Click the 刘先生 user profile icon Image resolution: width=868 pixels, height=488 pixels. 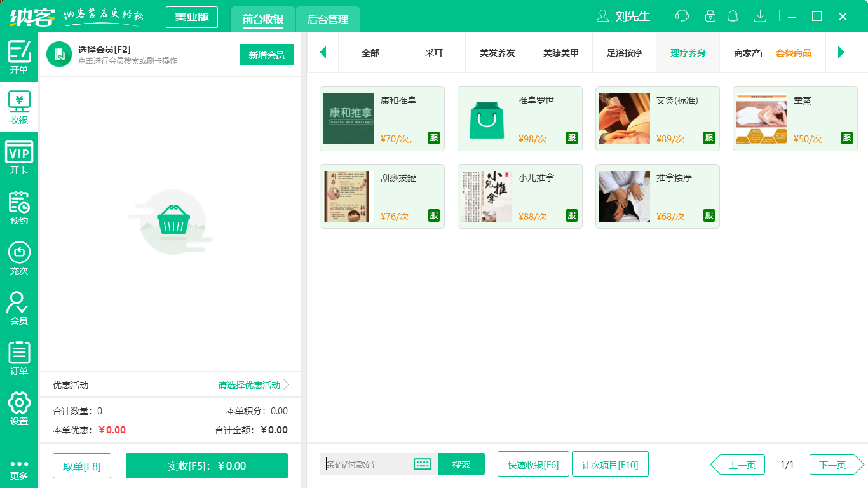[x=602, y=16]
